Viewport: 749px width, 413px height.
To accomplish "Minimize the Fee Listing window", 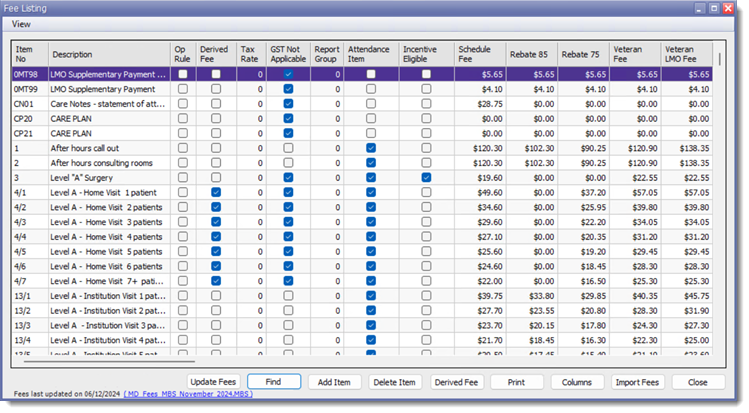I will 700,7.
